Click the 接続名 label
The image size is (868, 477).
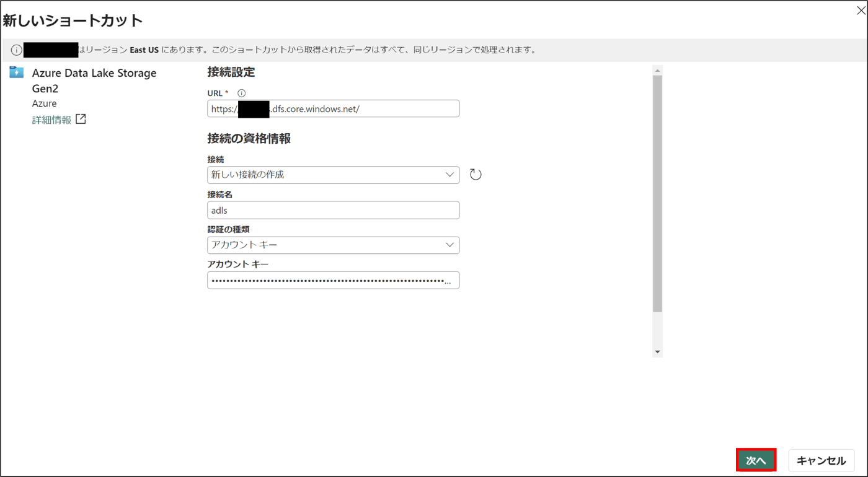[x=220, y=195]
